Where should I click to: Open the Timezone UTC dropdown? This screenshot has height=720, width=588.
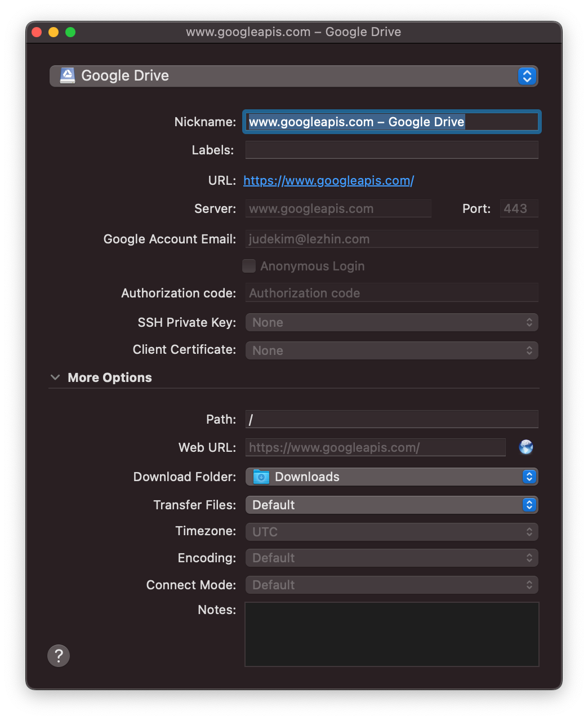pos(392,532)
